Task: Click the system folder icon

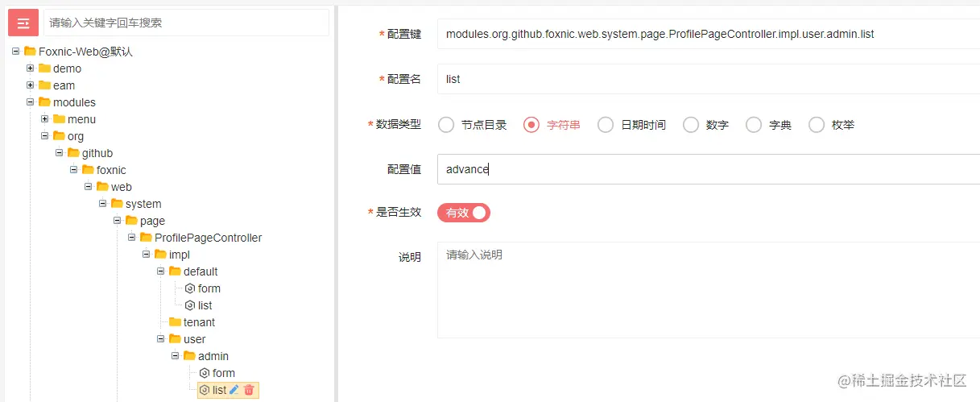Action: (x=117, y=204)
